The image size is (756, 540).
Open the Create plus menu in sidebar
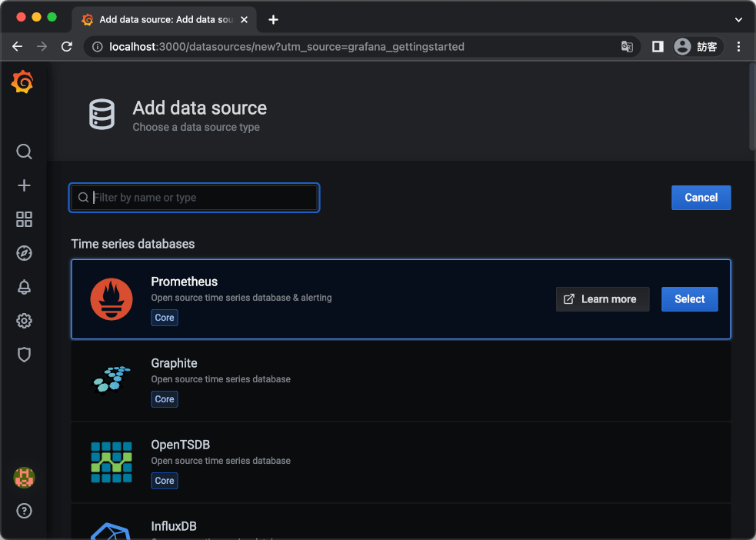[24, 185]
